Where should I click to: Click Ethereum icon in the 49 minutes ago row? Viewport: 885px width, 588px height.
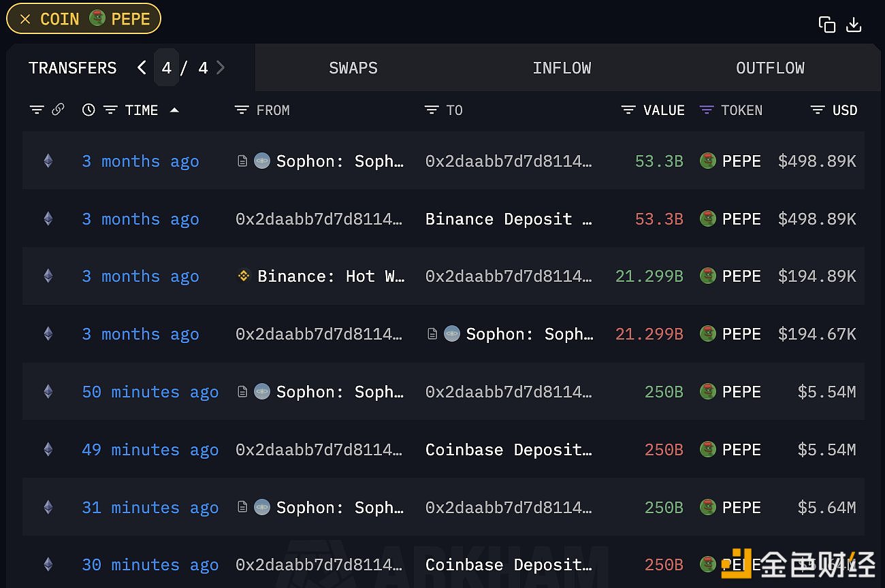tap(48, 449)
